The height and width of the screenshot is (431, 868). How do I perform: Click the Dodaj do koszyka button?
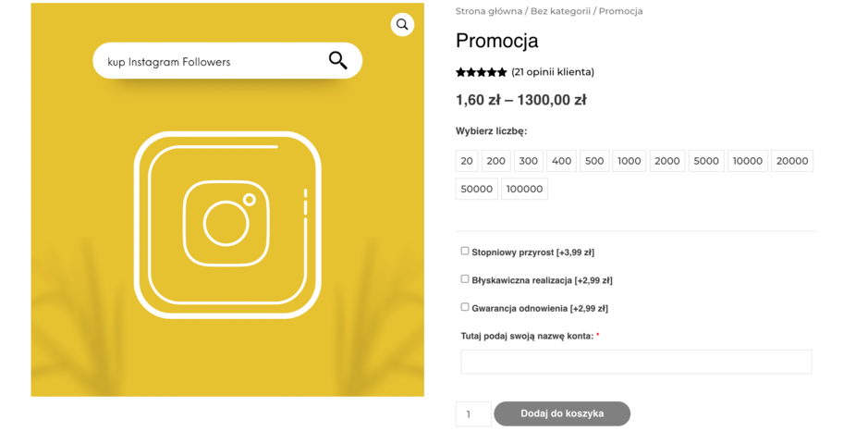(562, 413)
